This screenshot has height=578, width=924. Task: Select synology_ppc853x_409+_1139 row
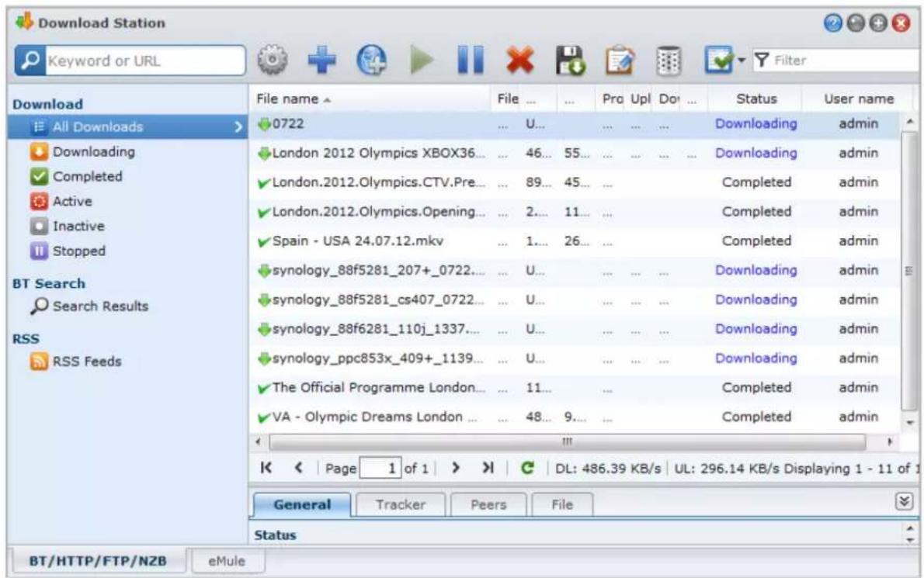pos(575,358)
